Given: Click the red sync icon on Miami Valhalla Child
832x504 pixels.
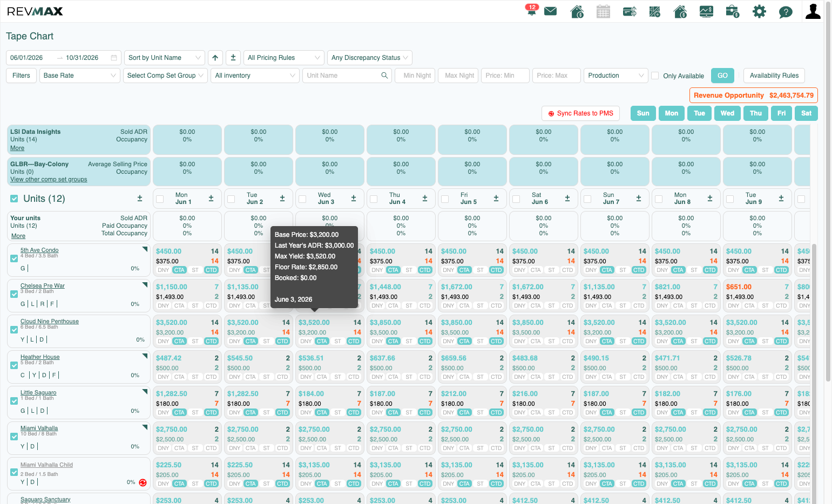Looking at the screenshot, I should 143,482.
